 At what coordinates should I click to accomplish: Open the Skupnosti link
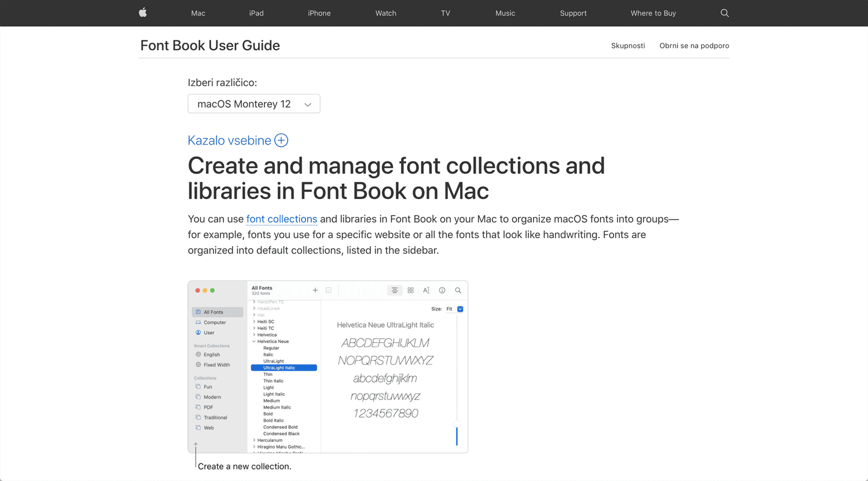click(628, 46)
